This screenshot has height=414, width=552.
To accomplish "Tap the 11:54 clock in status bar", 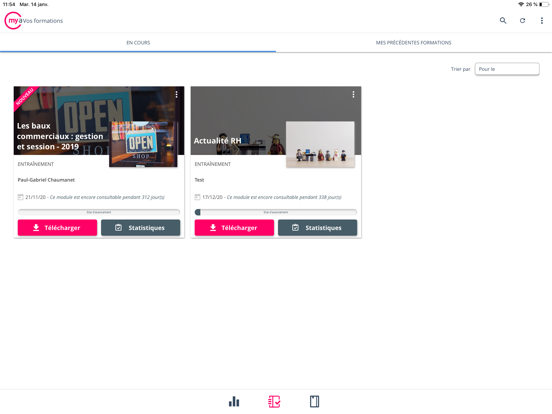I will point(9,4).
